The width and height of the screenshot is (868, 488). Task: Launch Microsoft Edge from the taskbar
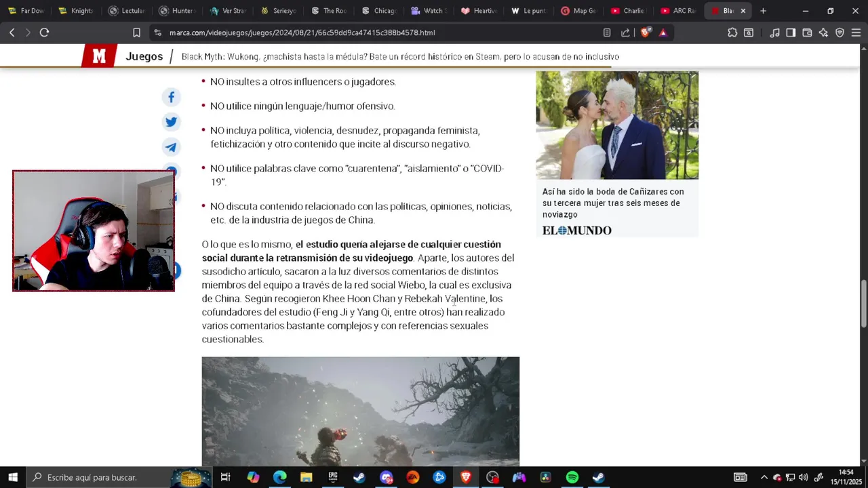coord(279,477)
